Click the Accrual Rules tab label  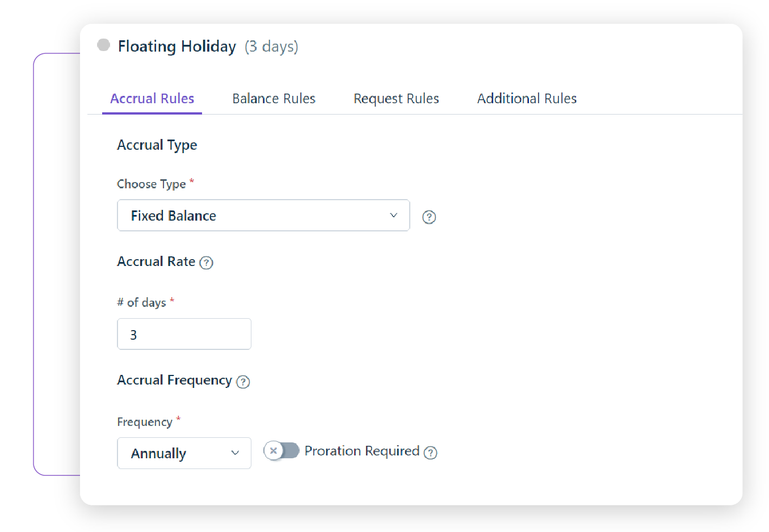pos(152,98)
